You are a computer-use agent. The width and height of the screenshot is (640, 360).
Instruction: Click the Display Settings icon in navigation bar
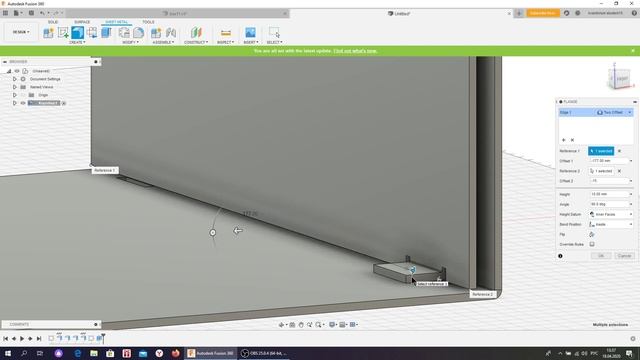[x=332, y=324]
